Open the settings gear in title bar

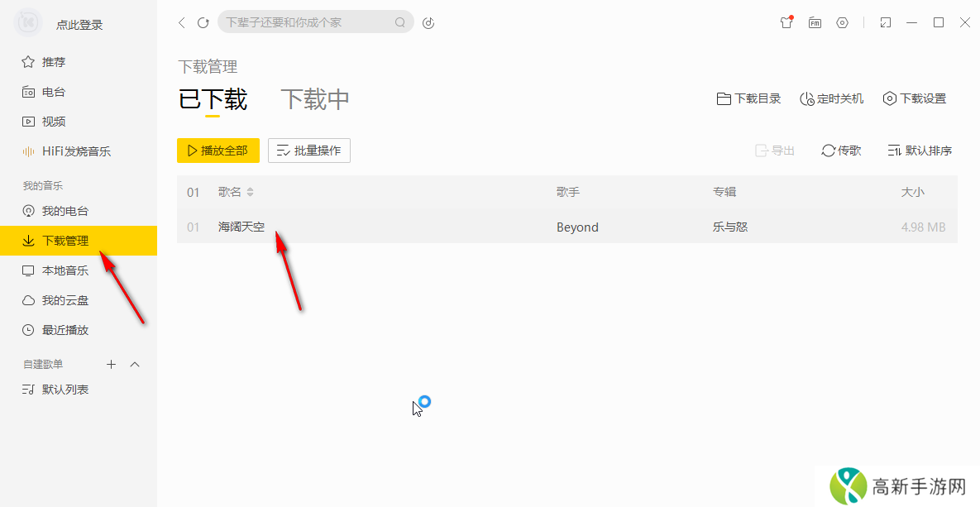click(x=842, y=22)
